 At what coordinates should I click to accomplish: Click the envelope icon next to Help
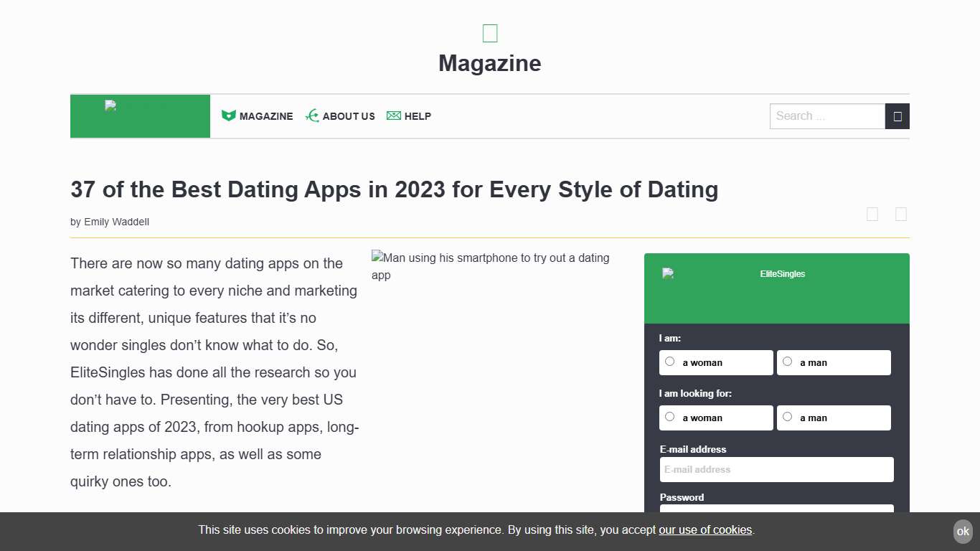pos(393,116)
